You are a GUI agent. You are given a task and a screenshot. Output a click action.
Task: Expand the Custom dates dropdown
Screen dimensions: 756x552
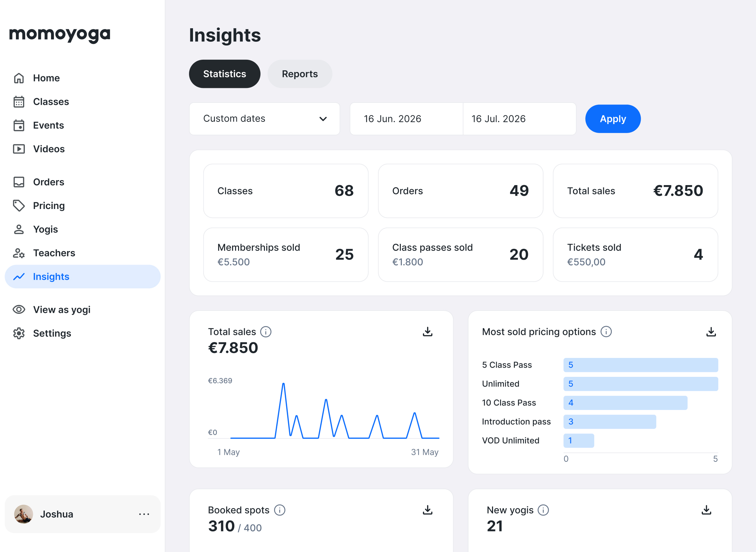(265, 119)
